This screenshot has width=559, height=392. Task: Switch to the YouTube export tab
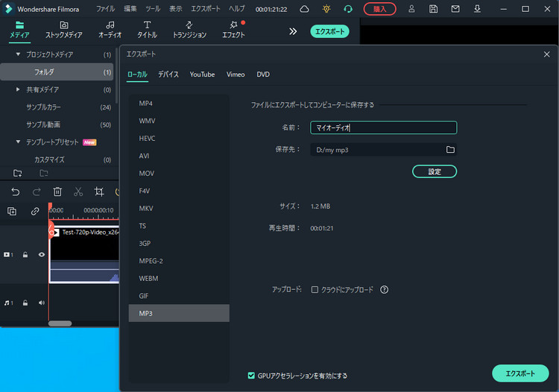202,75
